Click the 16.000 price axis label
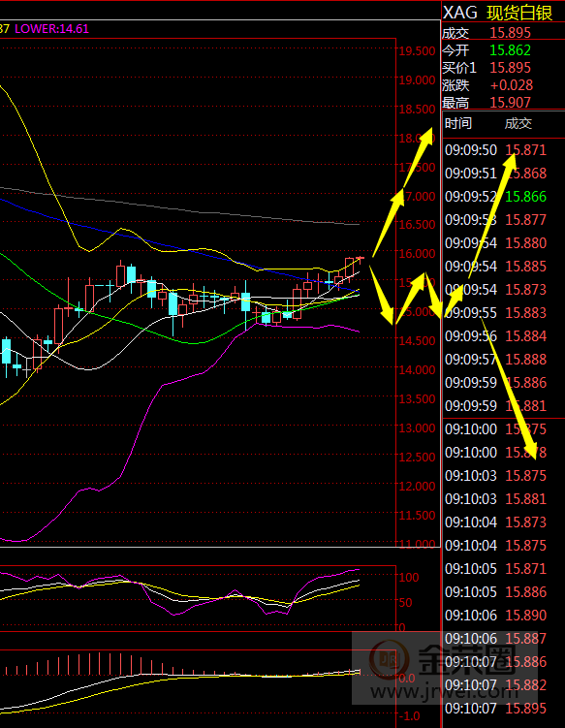Image resolution: width=565 pixels, height=728 pixels. [x=418, y=254]
